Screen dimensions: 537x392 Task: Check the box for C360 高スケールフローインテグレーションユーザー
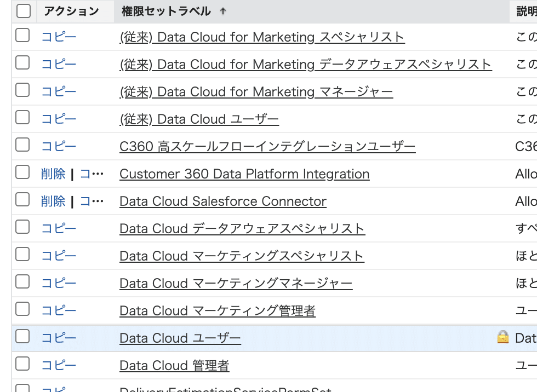click(22, 145)
